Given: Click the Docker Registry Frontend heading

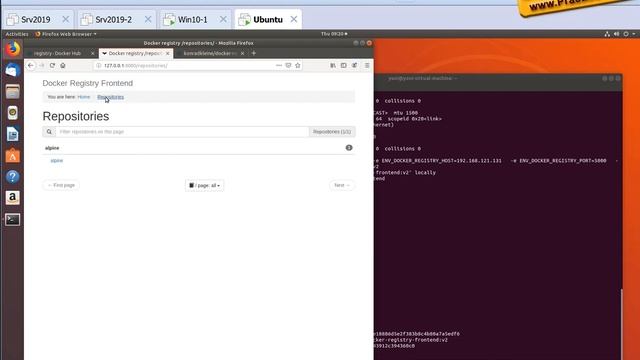Looking at the screenshot, I should [x=88, y=83].
